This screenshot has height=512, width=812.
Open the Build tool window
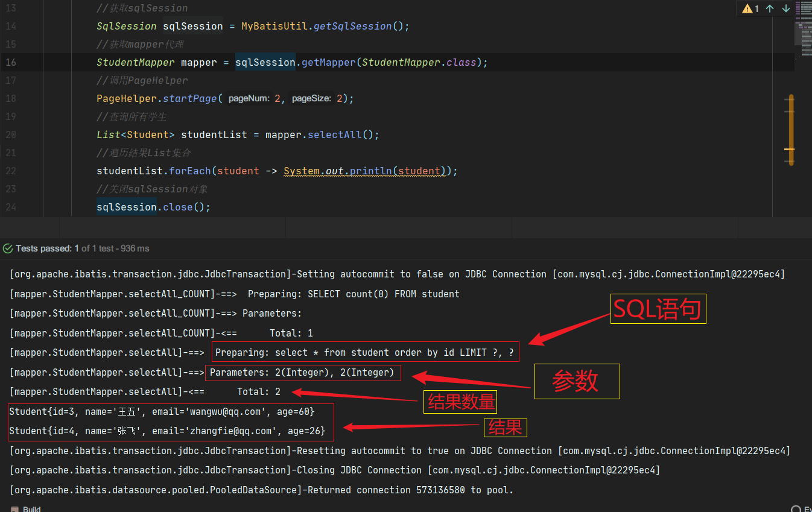pos(26,508)
